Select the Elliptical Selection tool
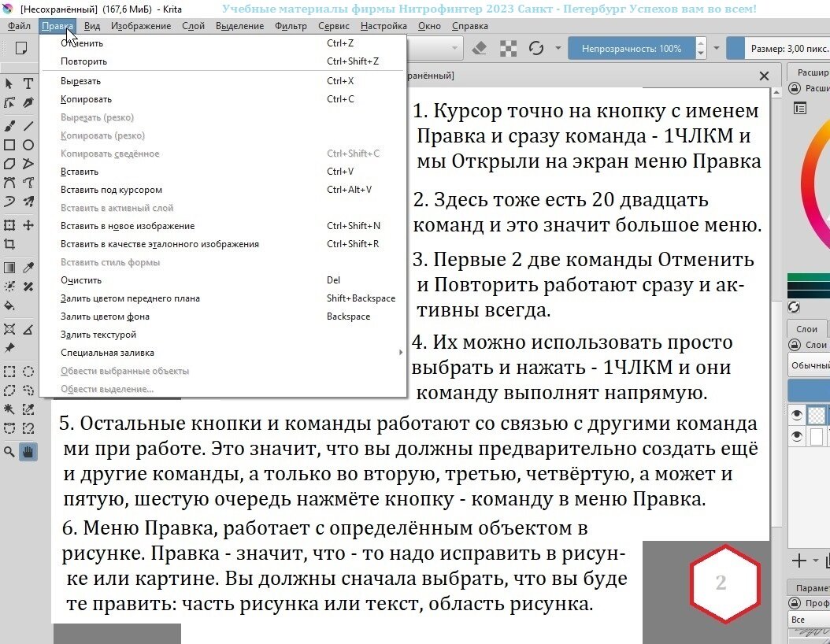 28,372
